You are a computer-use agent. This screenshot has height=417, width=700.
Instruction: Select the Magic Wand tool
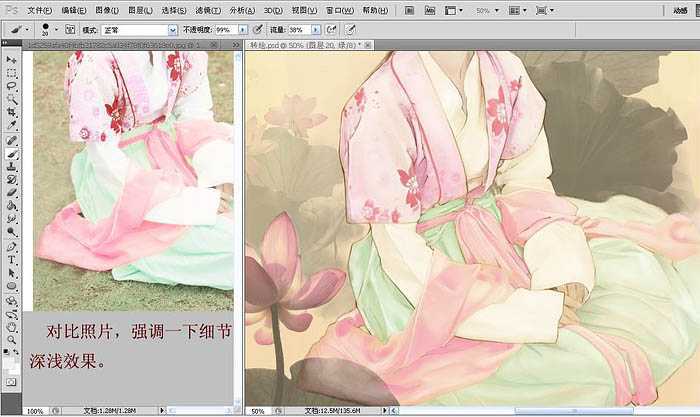click(x=12, y=99)
